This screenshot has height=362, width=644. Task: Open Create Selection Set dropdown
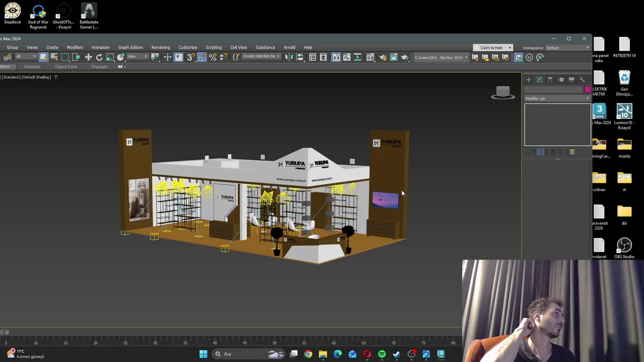(x=261, y=56)
